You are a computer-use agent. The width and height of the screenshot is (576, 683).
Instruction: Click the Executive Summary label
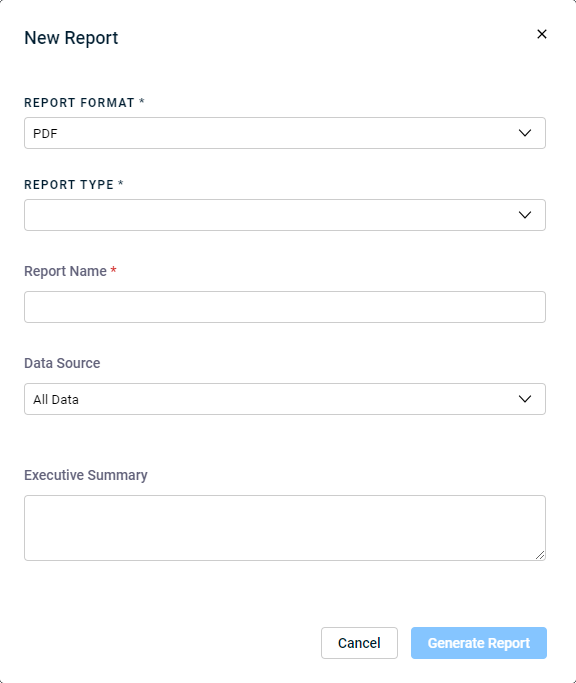point(86,475)
